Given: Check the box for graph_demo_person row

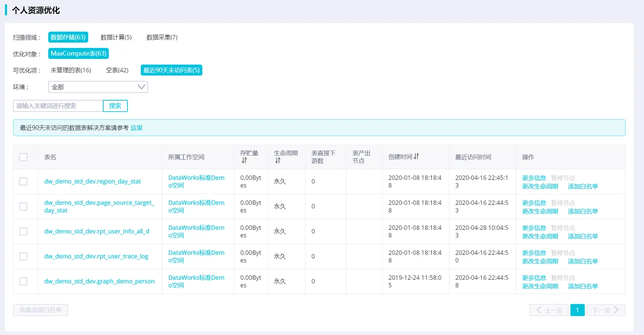Looking at the screenshot, I should (23, 281).
